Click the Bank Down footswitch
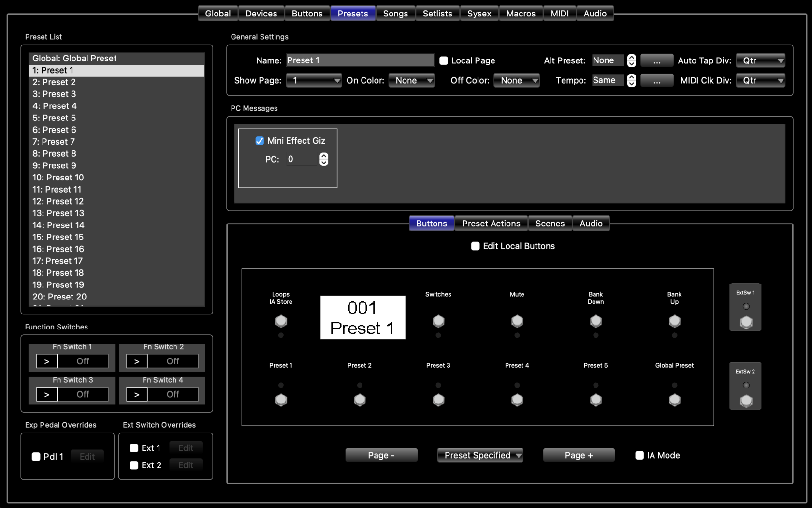The image size is (812, 508). (x=596, y=321)
